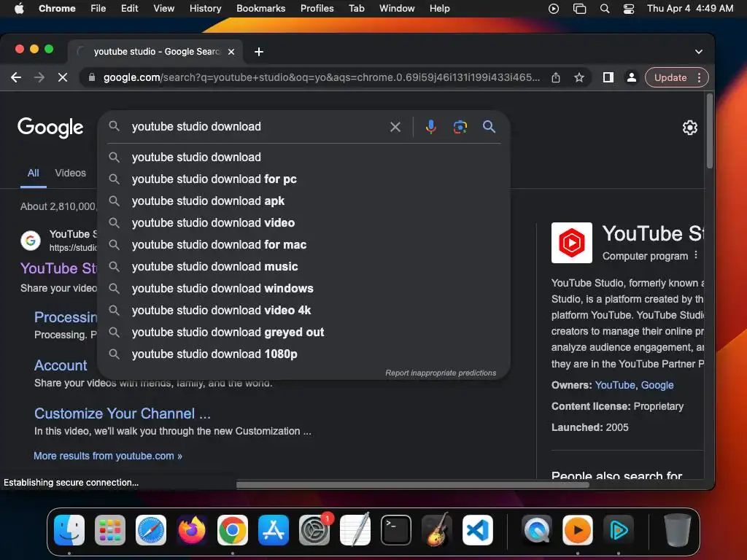Open Google quick settings gear icon
The width and height of the screenshot is (747, 560).
coord(689,128)
